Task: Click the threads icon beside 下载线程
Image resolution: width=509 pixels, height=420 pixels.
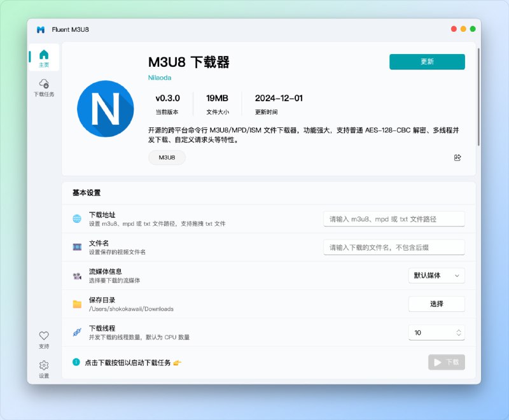Action: coord(77,331)
